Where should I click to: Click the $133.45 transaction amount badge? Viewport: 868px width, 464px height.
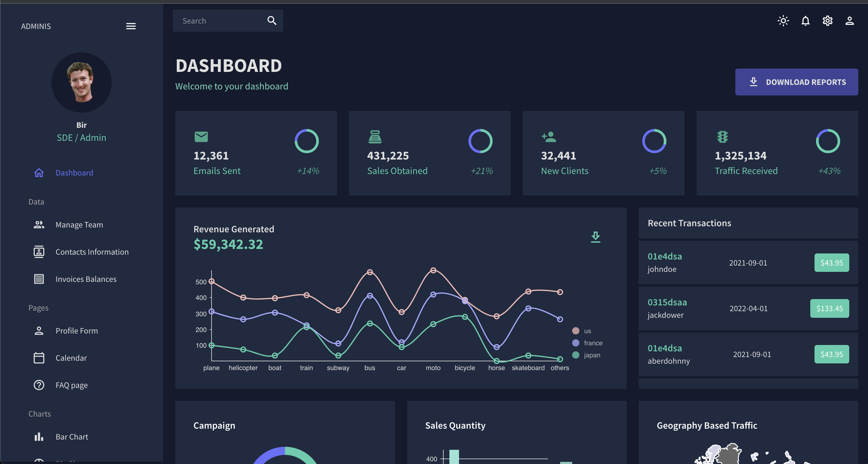coord(829,308)
